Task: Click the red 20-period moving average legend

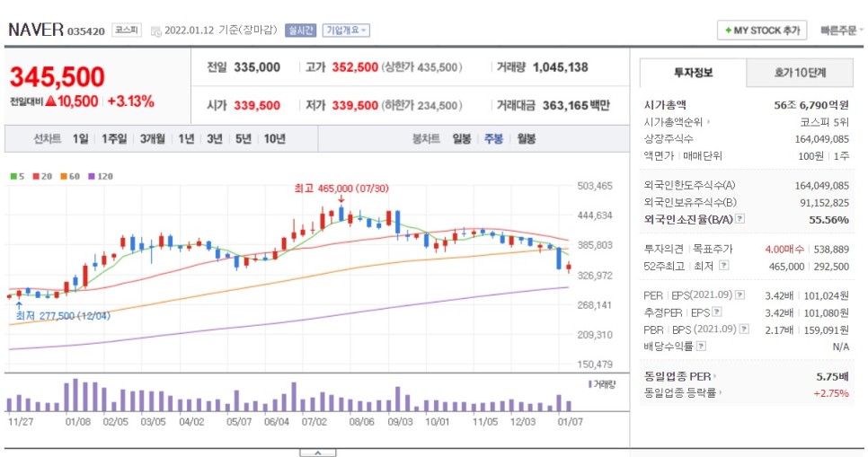Action: [x=42, y=177]
